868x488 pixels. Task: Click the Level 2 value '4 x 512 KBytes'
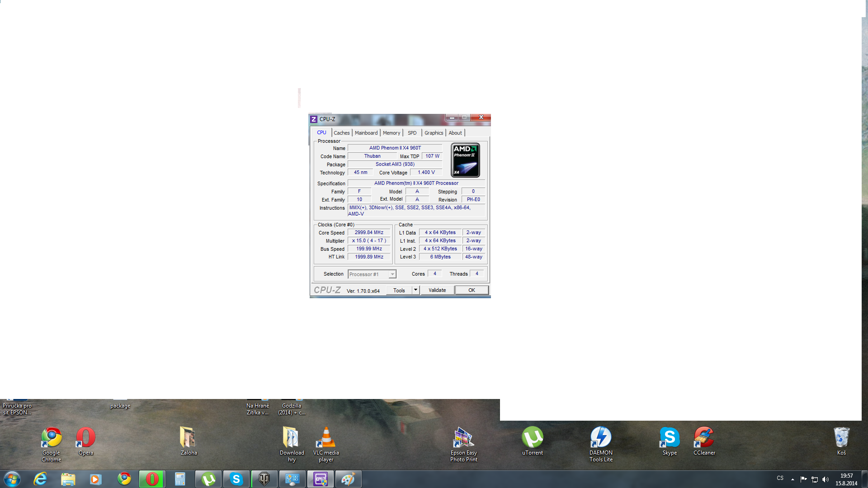click(x=440, y=249)
